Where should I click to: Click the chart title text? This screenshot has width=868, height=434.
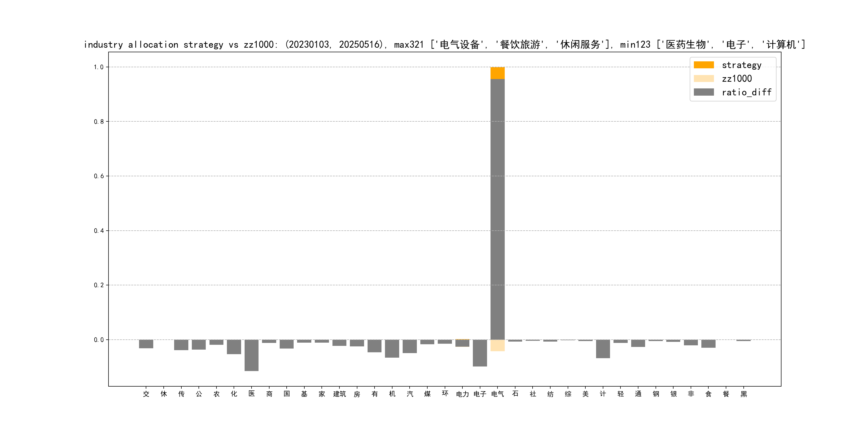[x=444, y=44]
